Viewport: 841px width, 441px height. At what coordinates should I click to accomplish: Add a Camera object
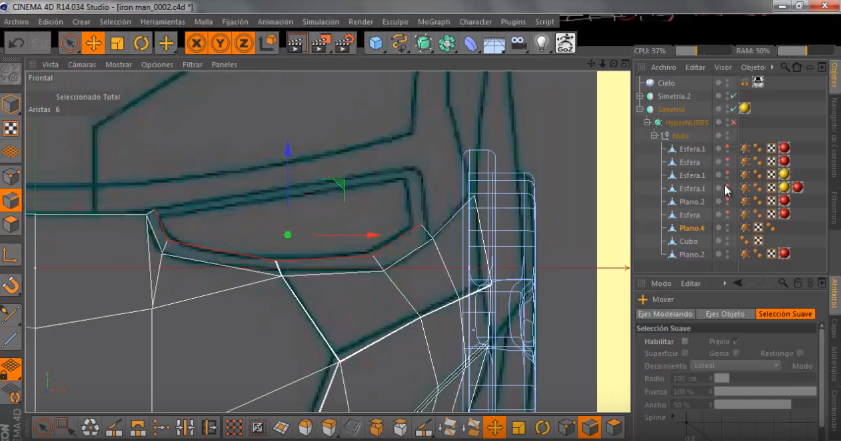click(x=518, y=43)
